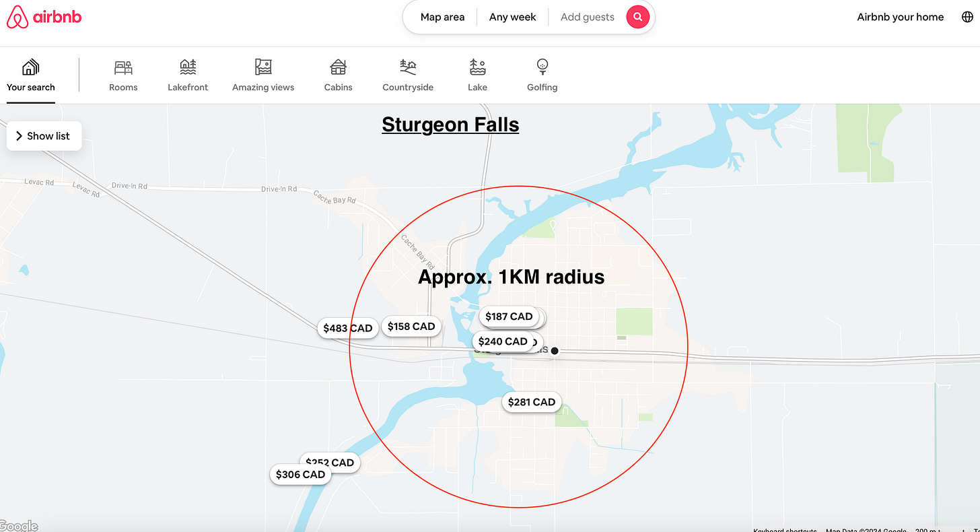
Task: Click the Google logo on map
Action: (x=19, y=526)
